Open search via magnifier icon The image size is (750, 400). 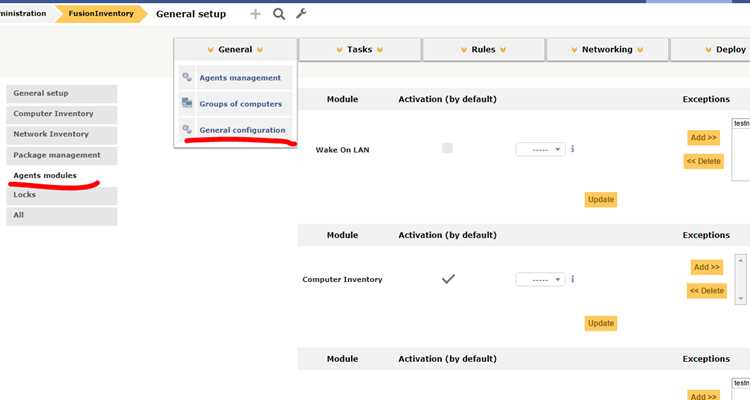click(x=279, y=14)
